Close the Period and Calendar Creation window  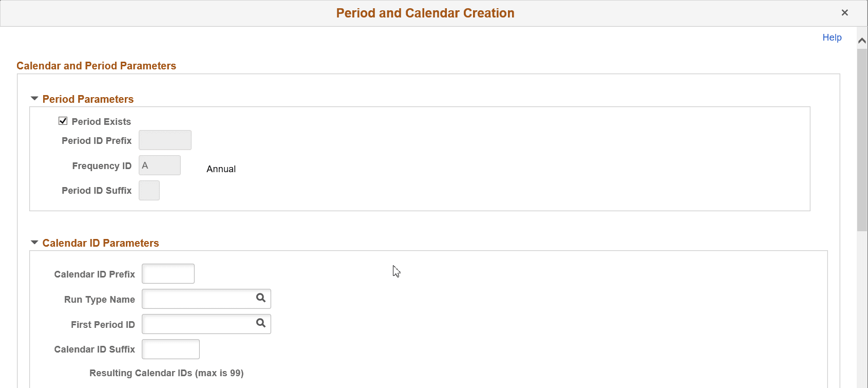point(845,12)
